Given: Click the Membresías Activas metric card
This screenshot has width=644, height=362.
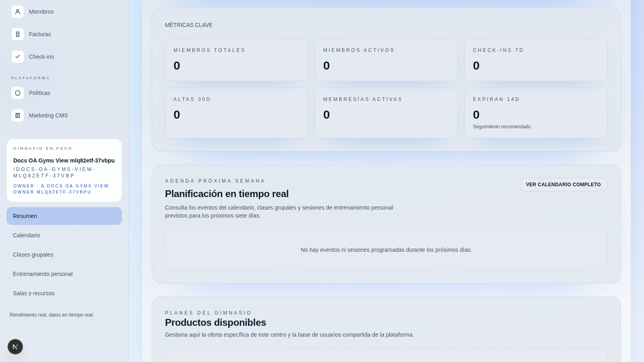Looking at the screenshot, I should pyautogui.click(x=386, y=113).
